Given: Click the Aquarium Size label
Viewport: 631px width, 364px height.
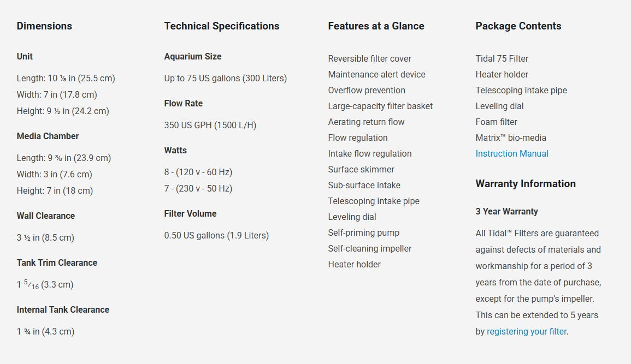Looking at the screenshot, I should [192, 56].
